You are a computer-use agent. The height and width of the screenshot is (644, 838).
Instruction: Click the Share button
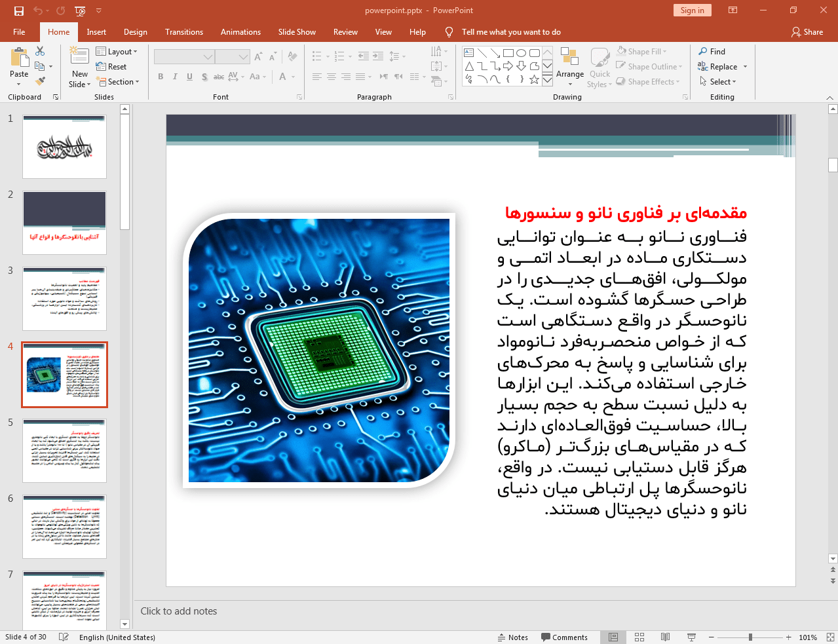(807, 31)
